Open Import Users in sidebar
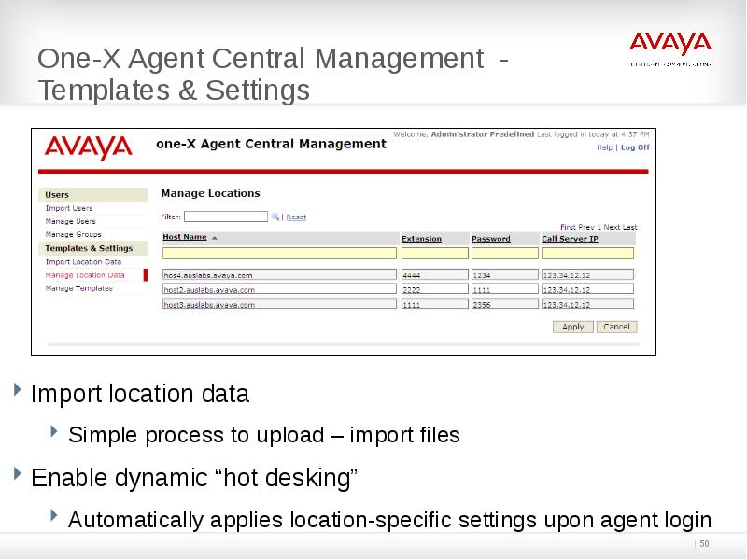Viewport: 747px width, 560px height. 69,208
